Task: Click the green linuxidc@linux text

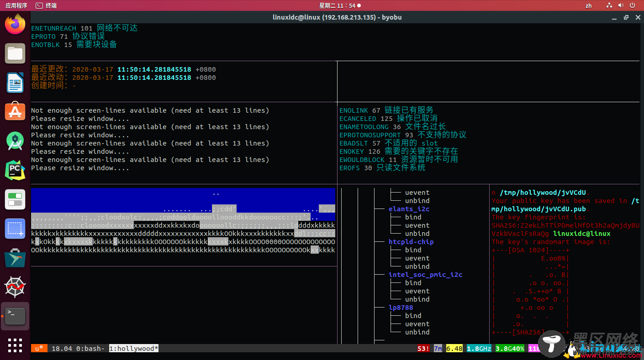Action: pos(582,234)
